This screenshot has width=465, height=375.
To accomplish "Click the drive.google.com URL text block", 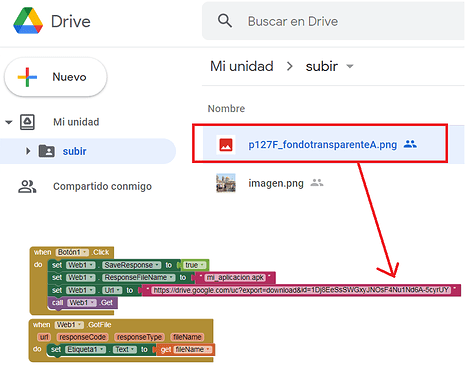I will coord(301,290).
